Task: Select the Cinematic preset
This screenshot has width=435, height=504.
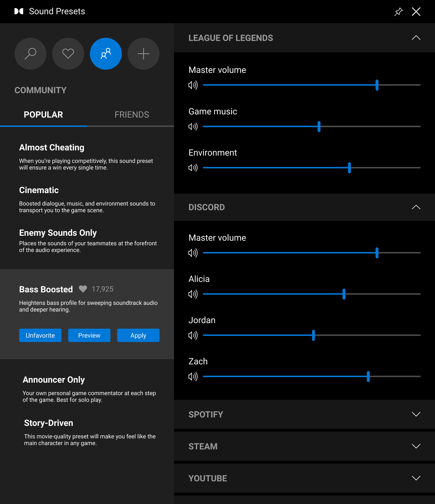Action: click(x=87, y=199)
